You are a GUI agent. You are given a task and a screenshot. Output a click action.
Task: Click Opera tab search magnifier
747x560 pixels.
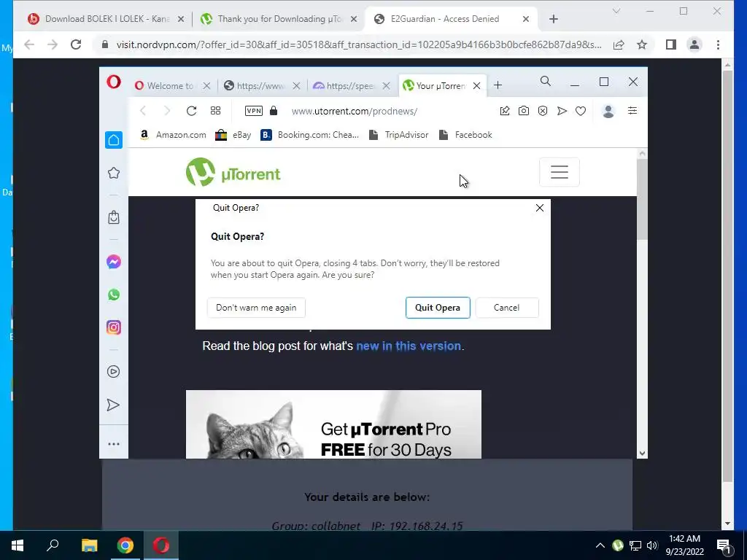click(x=546, y=82)
